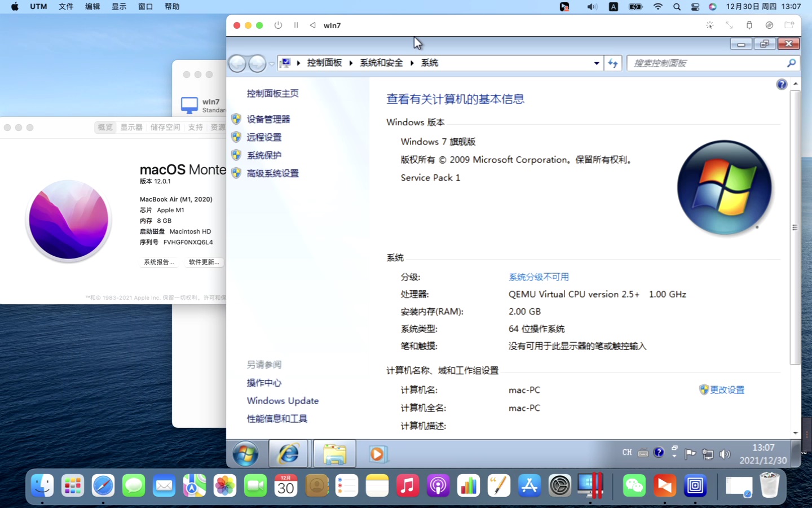Click the network tray icon in Windows
Screen dimensions: 812x508
708,454
